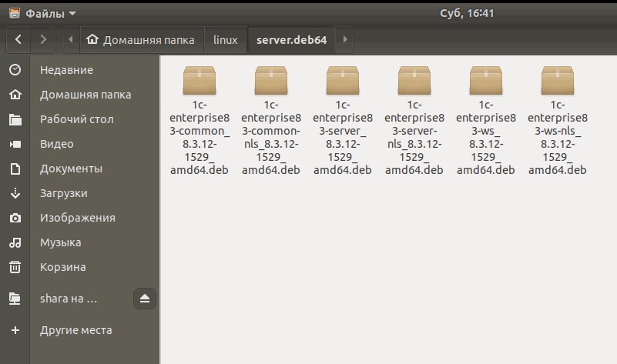Open Недавние in the sidebar

[66, 70]
